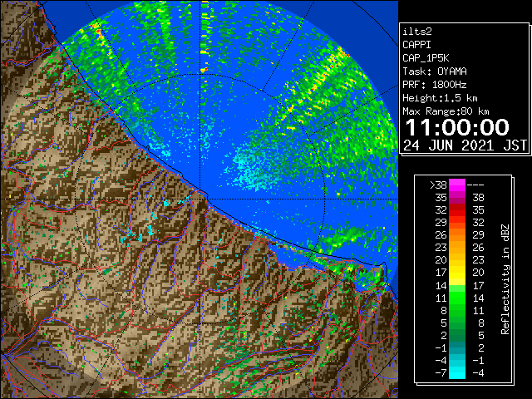Click the 'PRF: 1800Hz' value
Screen dimensions: 532x399
pos(435,85)
